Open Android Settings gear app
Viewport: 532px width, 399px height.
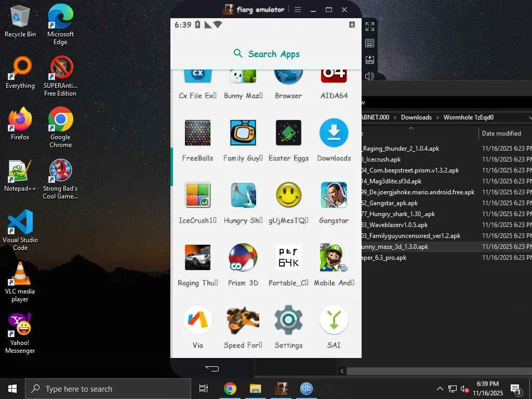tap(288, 327)
